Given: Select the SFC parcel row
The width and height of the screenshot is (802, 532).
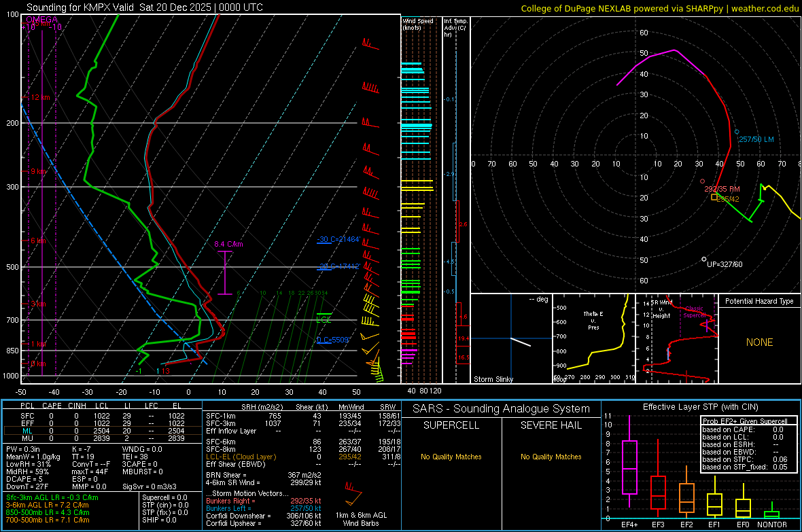Looking at the screenshot, I should (x=103, y=416).
